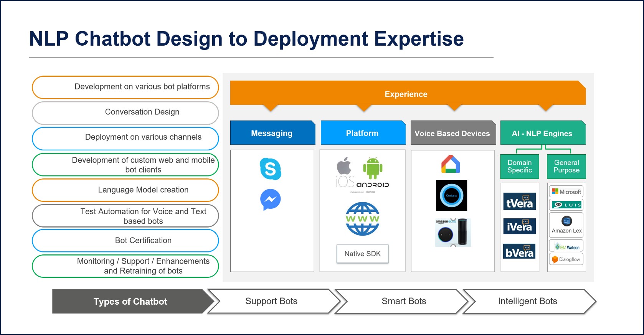Click the tVera logo
The image size is (644, 335).
pyautogui.click(x=520, y=201)
